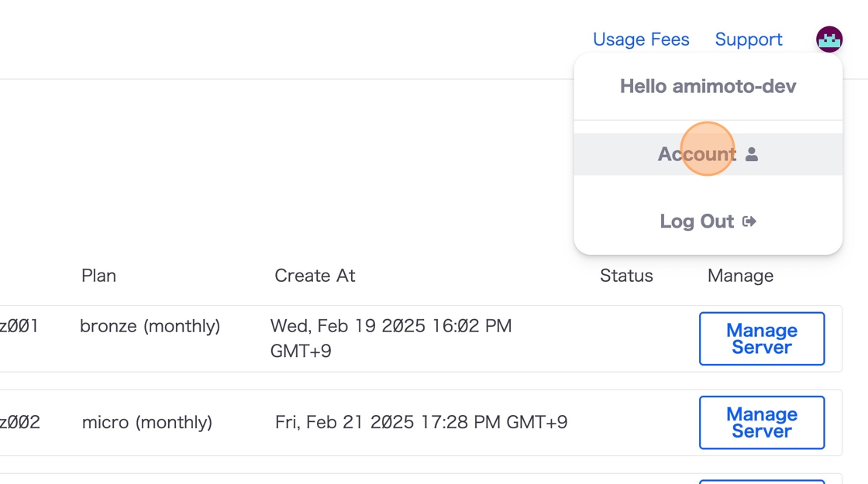The width and height of the screenshot is (868, 484).
Task: Click the Status column header
Action: coord(626,276)
